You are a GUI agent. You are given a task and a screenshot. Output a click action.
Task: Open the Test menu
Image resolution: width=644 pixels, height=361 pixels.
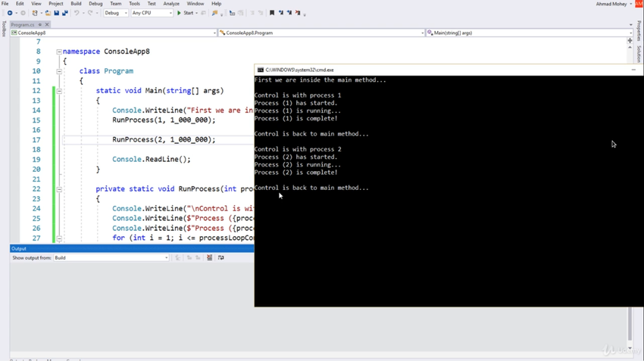pyautogui.click(x=152, y=3)
